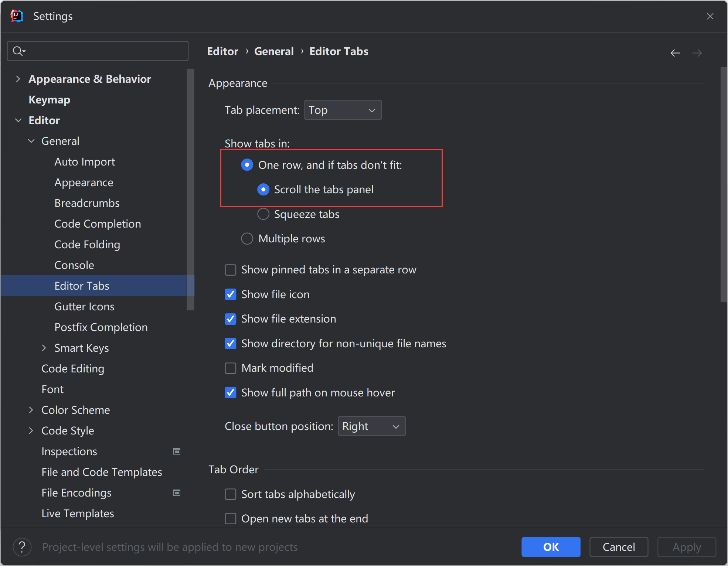This screenshot has width=728, height=566.
Task: Select File and Code Templates
Action: point(102,472)
